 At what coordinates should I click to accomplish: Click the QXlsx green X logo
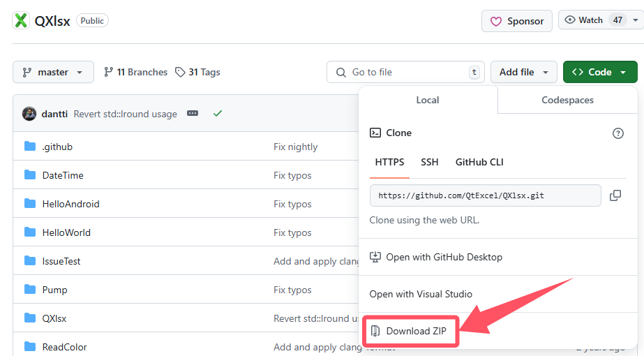[21, 20]
